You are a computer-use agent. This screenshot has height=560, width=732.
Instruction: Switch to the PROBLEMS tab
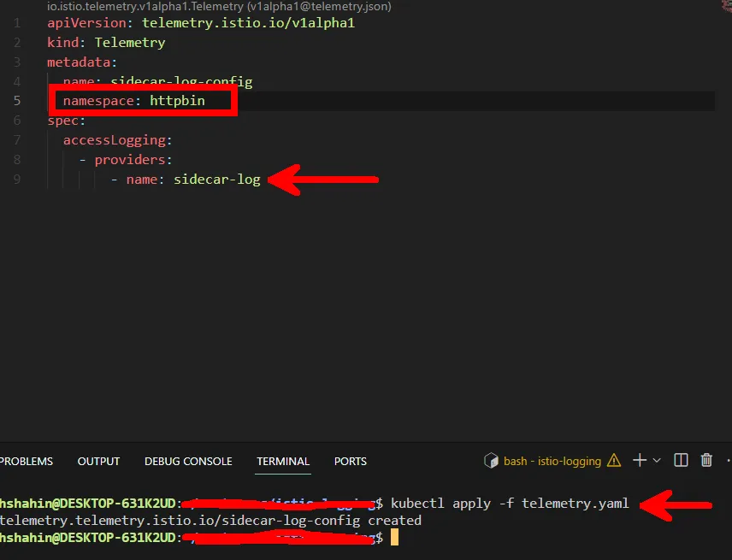pos(26,461)
